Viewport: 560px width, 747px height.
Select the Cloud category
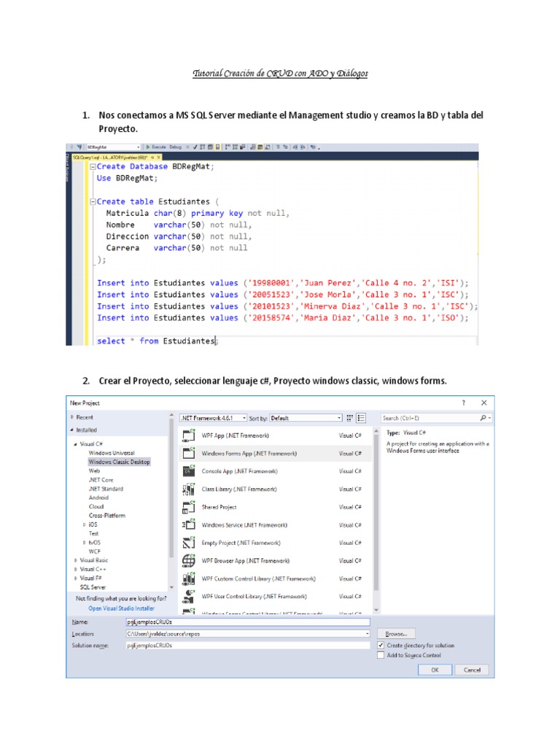tap(96, 506)
